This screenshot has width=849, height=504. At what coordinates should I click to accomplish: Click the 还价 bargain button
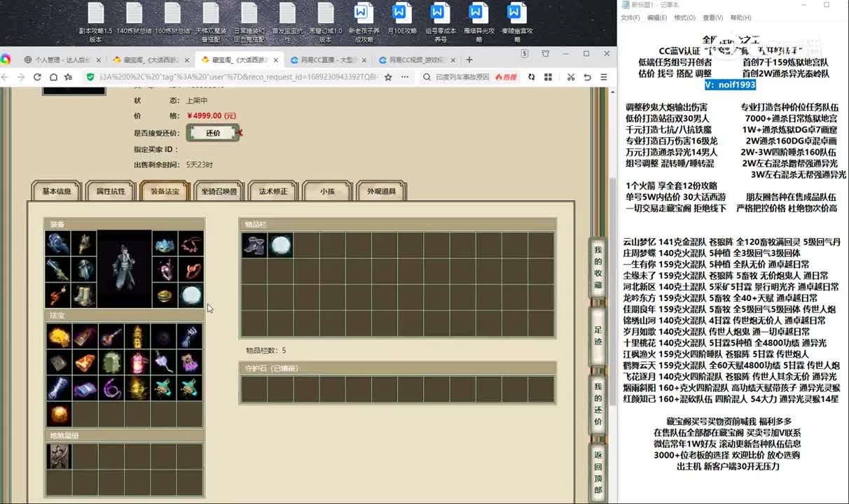click(213, 133)
